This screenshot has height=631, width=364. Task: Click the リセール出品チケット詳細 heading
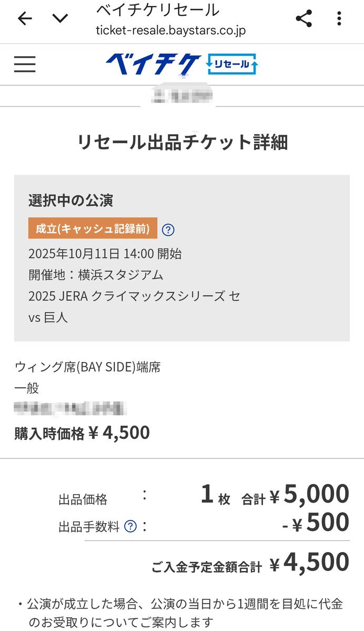[x=182, y=143]
